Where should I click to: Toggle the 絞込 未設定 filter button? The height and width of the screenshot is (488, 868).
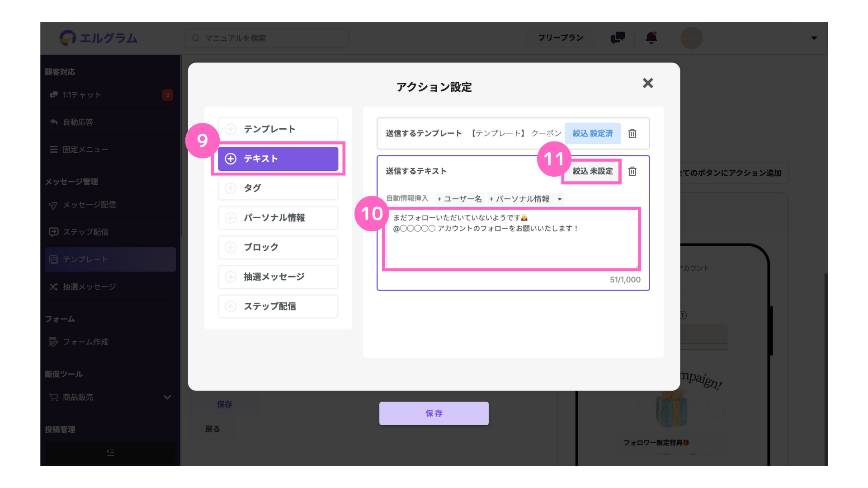coord(592,171)
